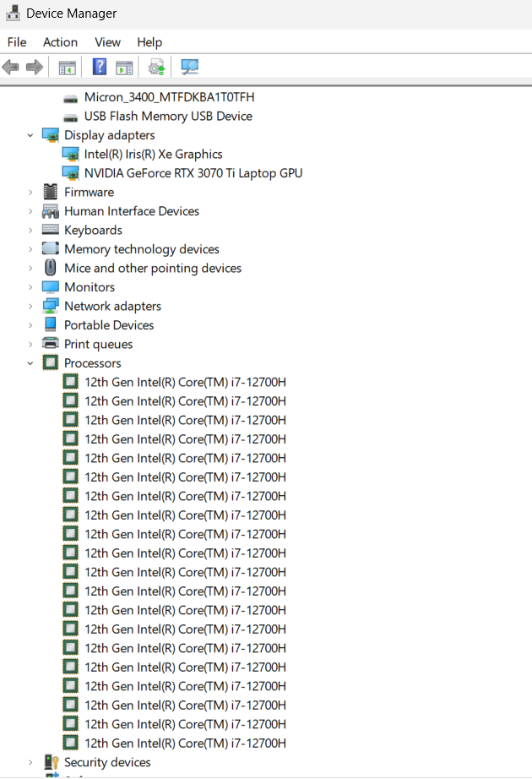Click the Firmware chip icon

[50, 192]
